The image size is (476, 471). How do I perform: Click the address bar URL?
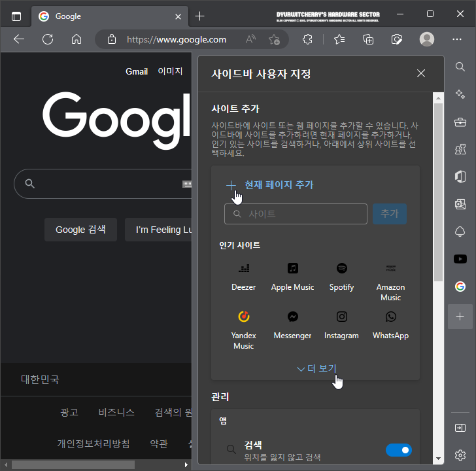point(177,39)
